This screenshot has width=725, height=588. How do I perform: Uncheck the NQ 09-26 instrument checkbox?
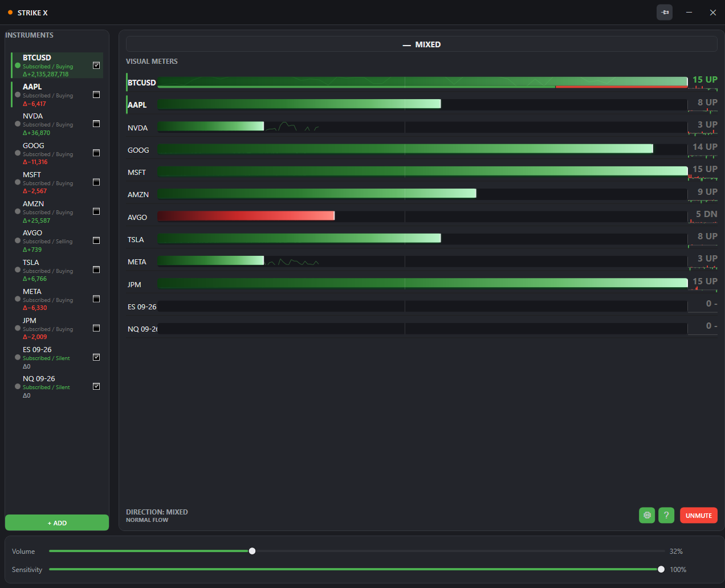click(x=96, y=386)
